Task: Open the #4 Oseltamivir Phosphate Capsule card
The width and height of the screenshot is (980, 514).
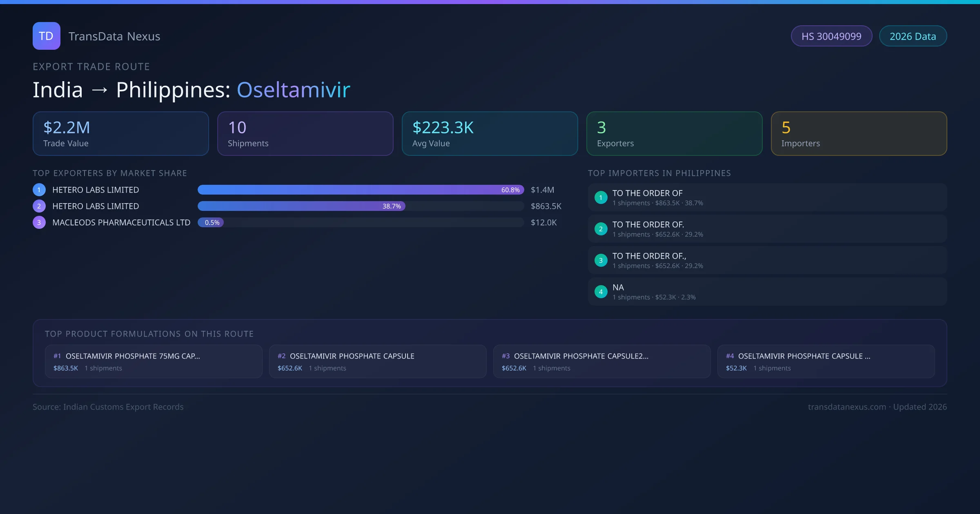Action: tap(826, 361)
